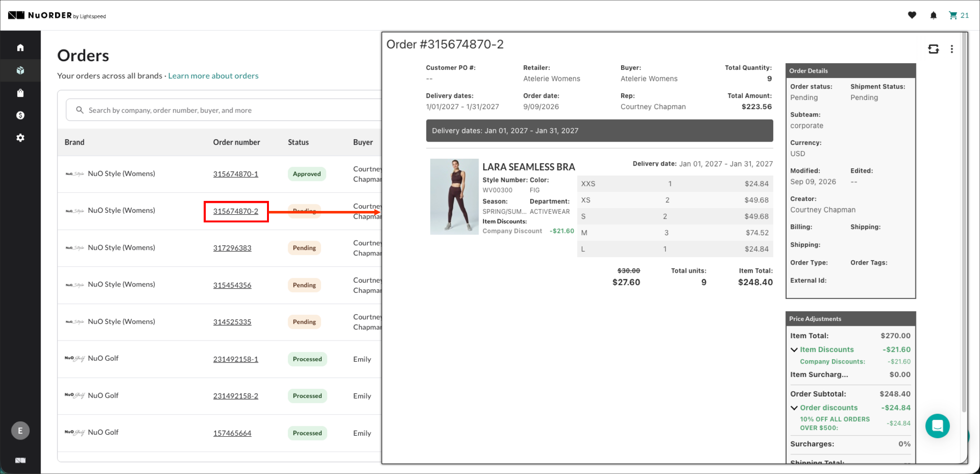980x474 pixels.
Task: Open order number 315674870-1
Action: pyautogui.click(x=235, y=174)
